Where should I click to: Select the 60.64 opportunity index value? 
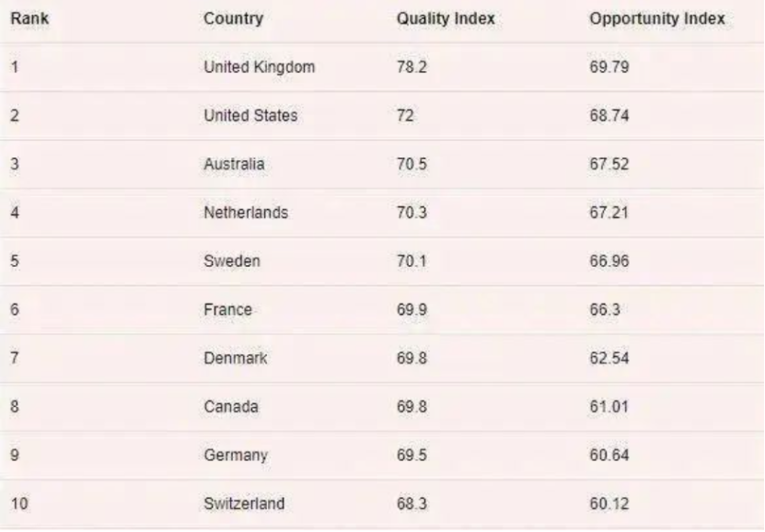(609, 456)
